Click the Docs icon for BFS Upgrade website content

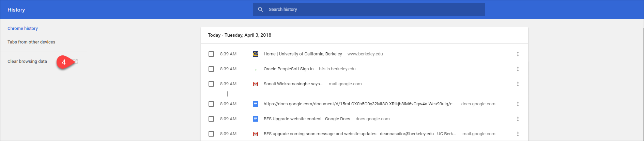256,119
